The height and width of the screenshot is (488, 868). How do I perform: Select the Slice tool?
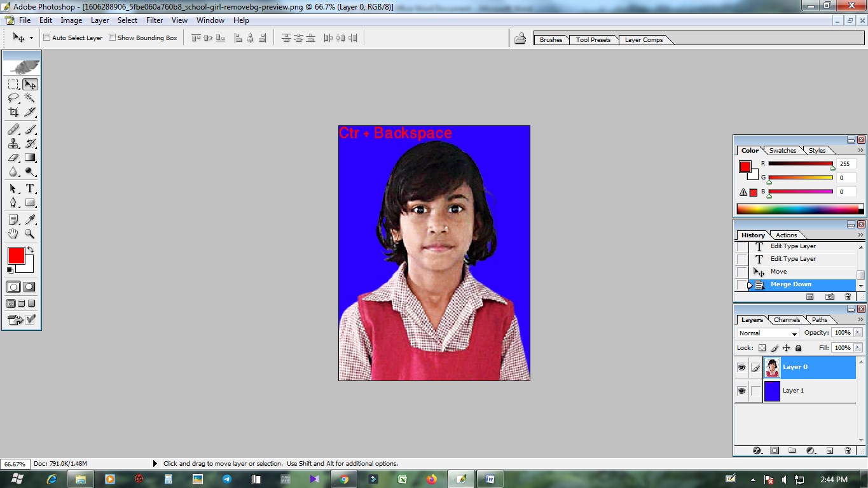coord(30,112)
